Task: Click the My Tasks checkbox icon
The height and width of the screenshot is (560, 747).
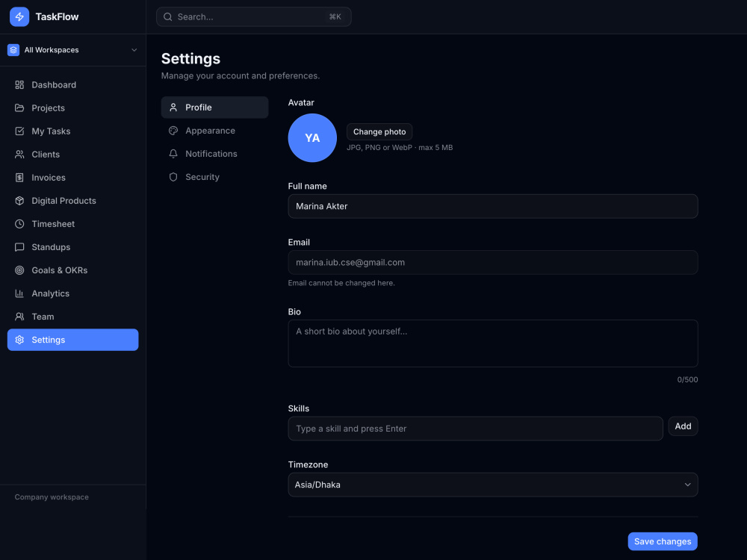Action: [19, 131]
